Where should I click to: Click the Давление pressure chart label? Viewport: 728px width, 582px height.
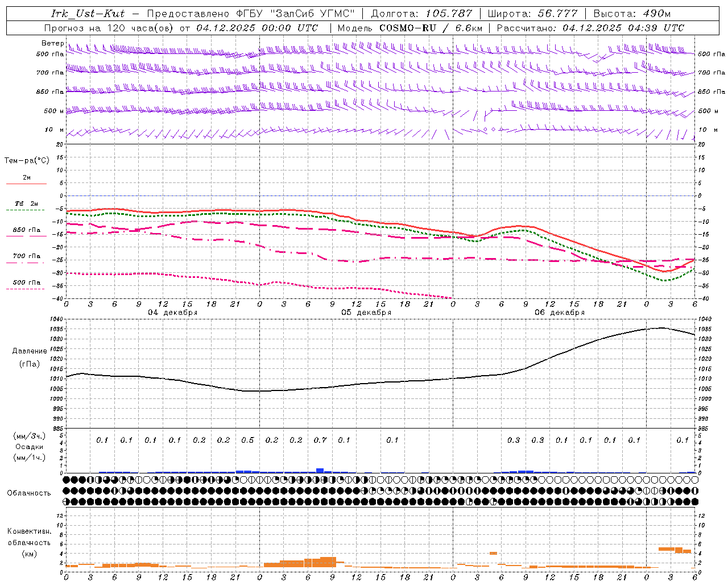click(30, 351)
